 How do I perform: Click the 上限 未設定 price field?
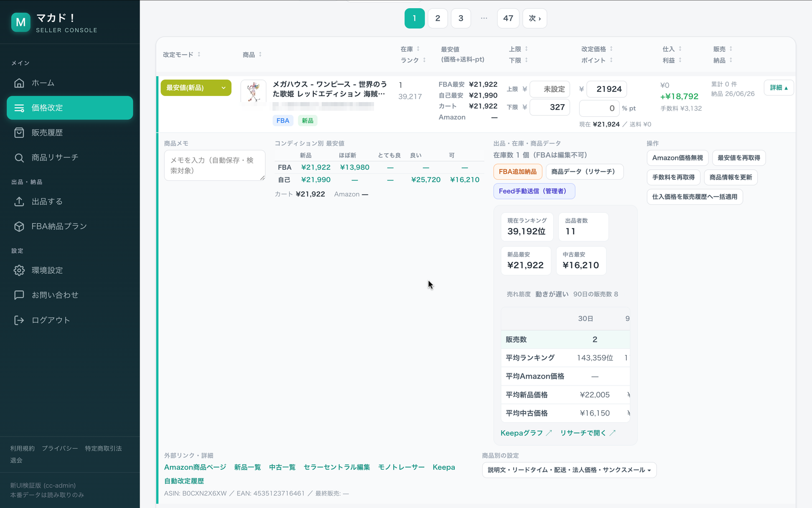pos(550,89)
